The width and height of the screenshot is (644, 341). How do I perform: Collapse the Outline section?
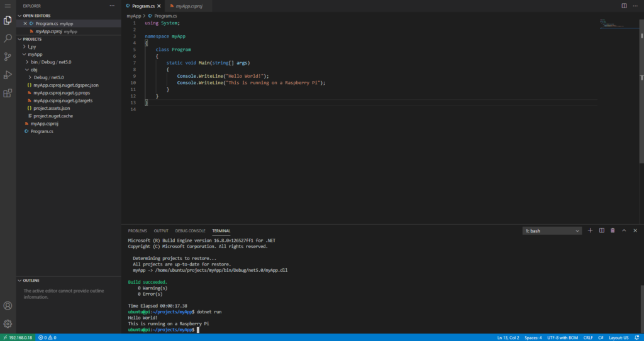[x=31, y=280]
